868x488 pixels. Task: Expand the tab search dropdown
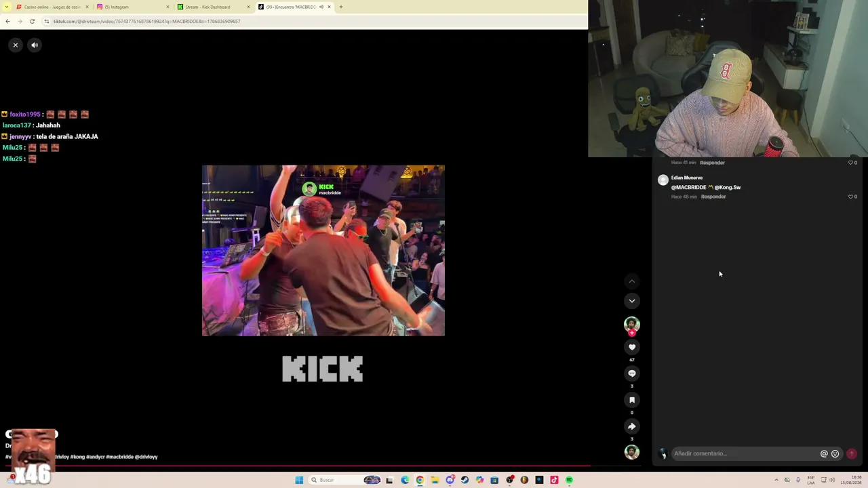6,7
